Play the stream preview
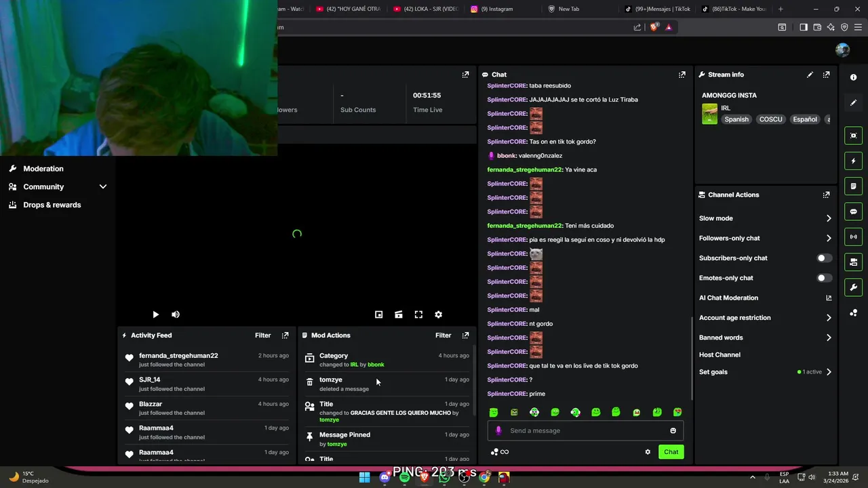This screenshot has width=868, height=488. (x=155, y=314)
